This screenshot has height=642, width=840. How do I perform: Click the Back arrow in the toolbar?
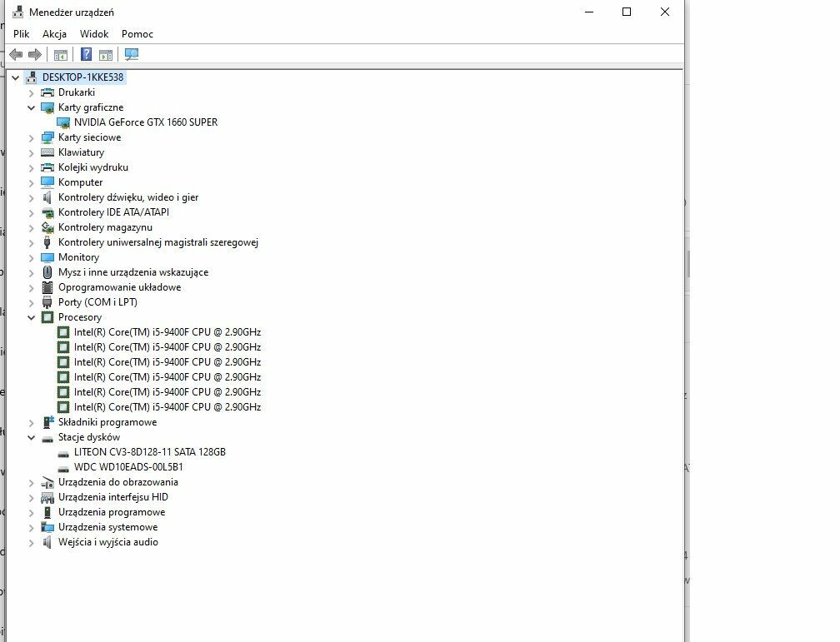[x=16, y=55]
